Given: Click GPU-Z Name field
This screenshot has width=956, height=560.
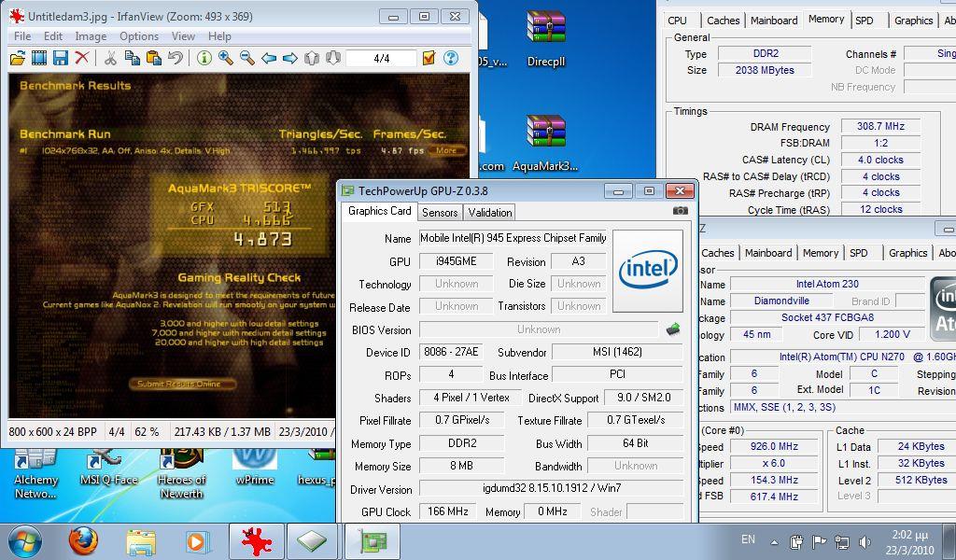Looking at the screenshot, I should pos(513,238).
